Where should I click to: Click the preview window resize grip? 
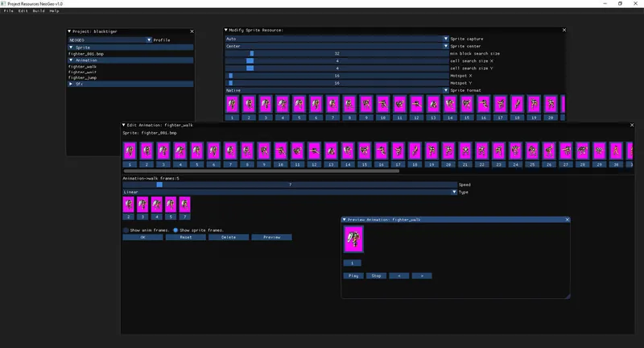[x=568, y=296]
